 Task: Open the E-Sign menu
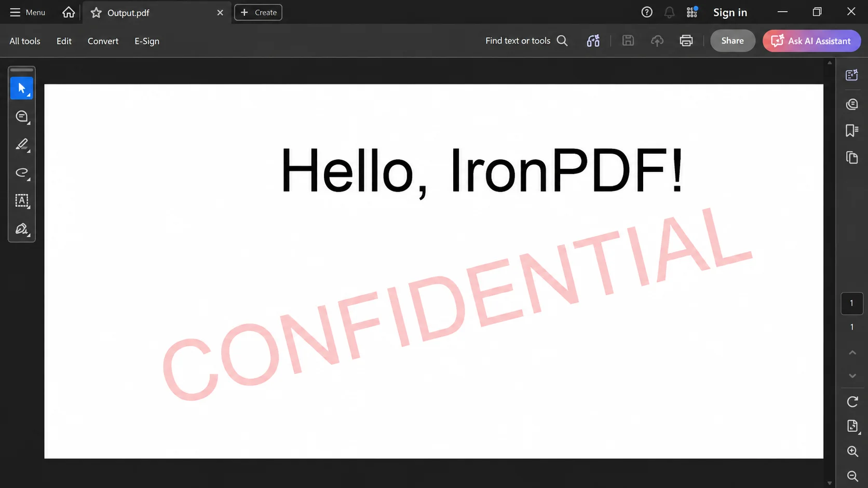[147, 41]
